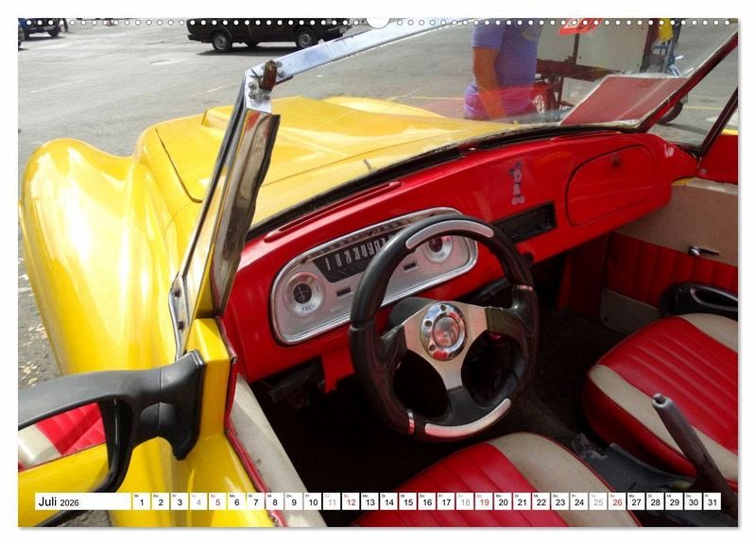The image size is (756, 545).
Task: Select day 5 in the calendar strip
Action: (x=217, y=502)
